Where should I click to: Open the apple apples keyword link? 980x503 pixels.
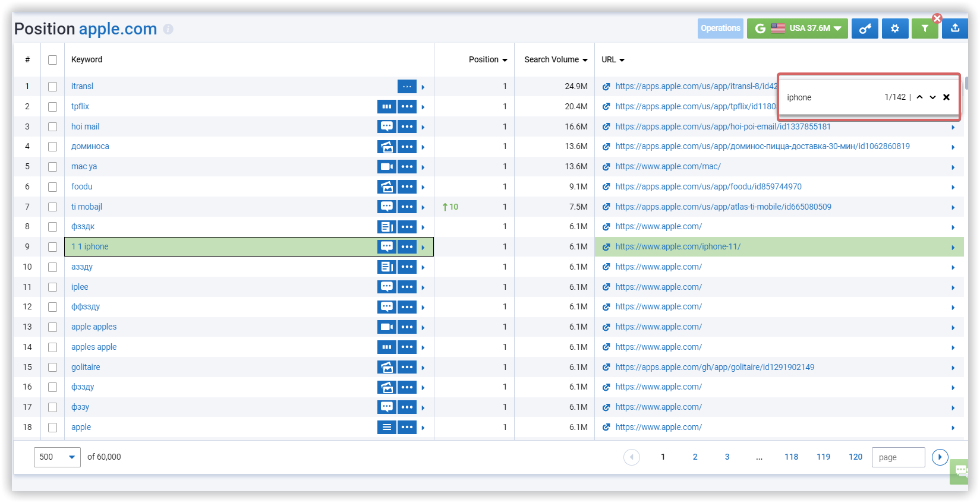click(x=94, y=327)
